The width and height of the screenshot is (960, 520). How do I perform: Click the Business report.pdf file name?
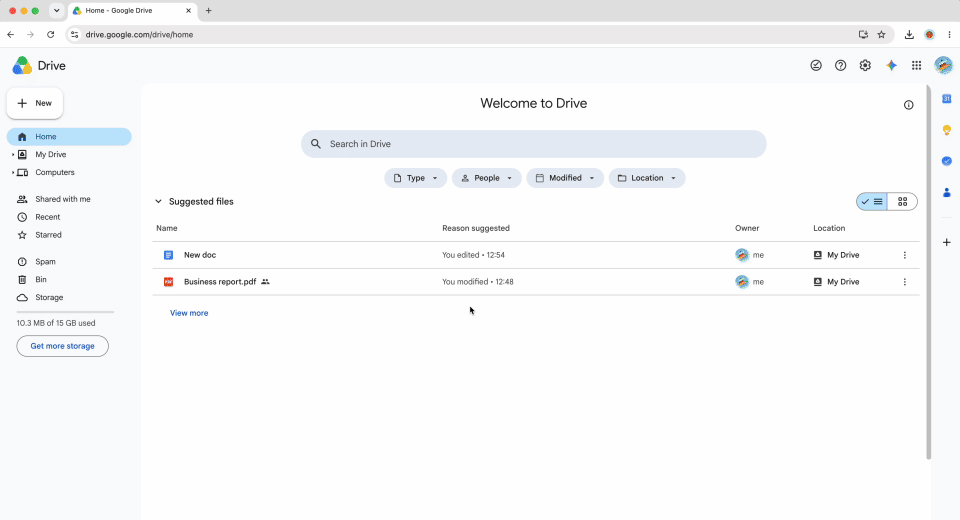[x=220, y=282]
